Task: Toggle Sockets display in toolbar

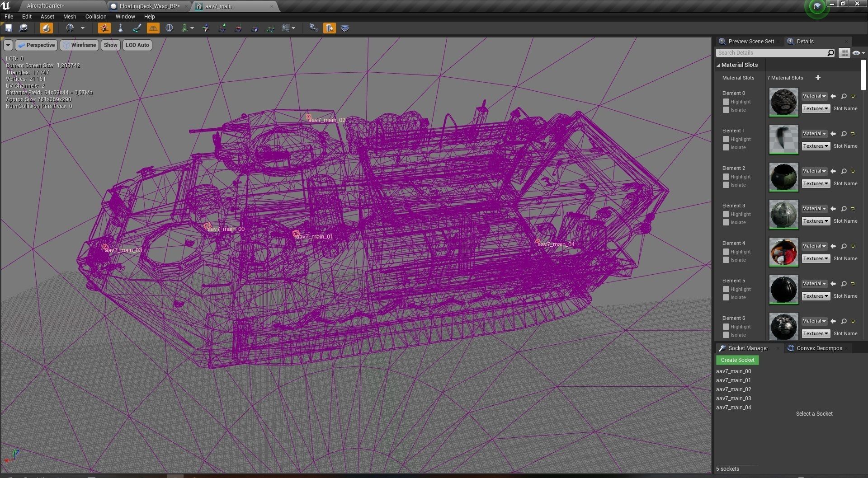Action: click(104, 28)
